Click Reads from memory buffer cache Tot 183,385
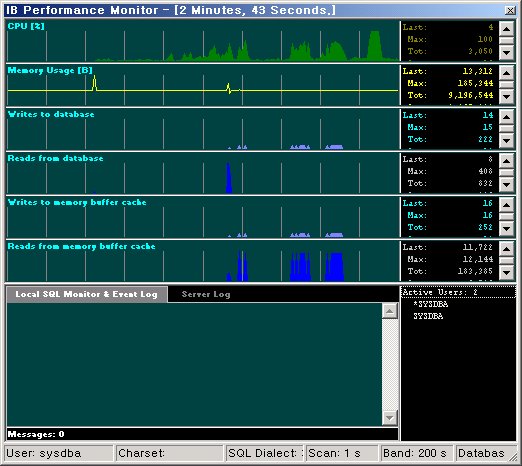 click(x=475, y=271)
